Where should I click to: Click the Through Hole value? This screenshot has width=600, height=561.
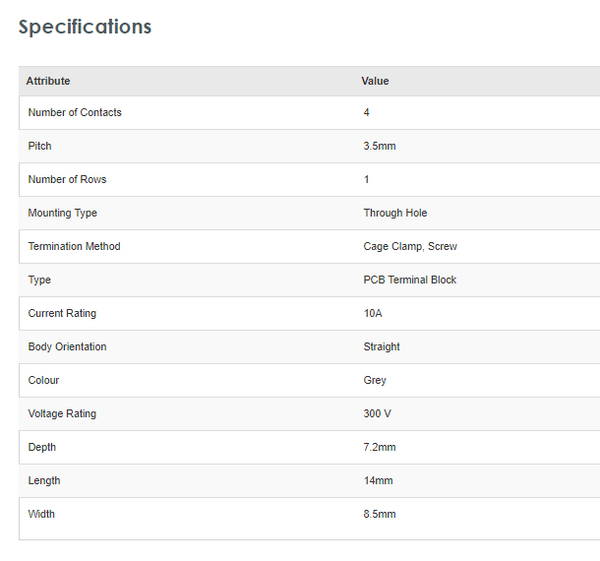tap(395, 213)
